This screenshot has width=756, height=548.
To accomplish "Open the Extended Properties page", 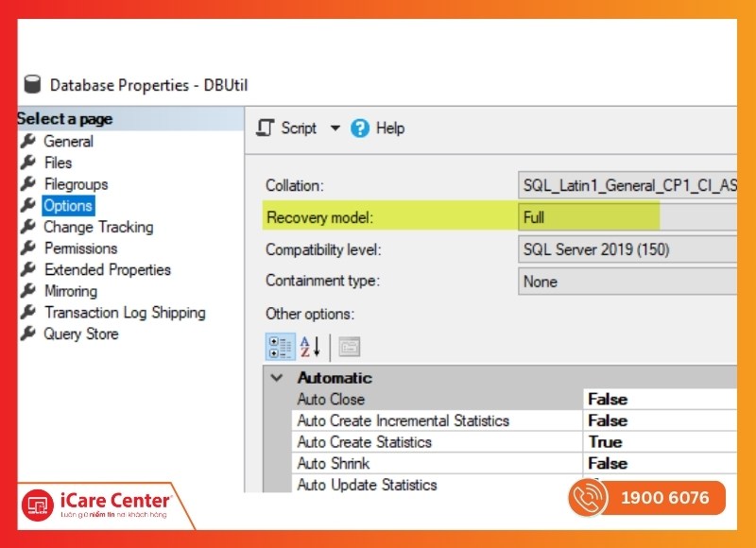I will click(108, 269).
